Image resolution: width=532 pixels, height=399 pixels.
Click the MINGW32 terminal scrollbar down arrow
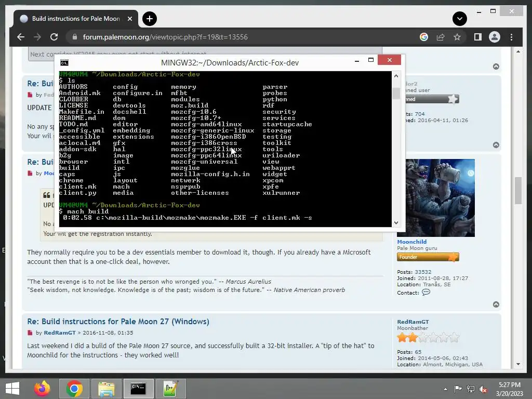click(x=396, y=223)
